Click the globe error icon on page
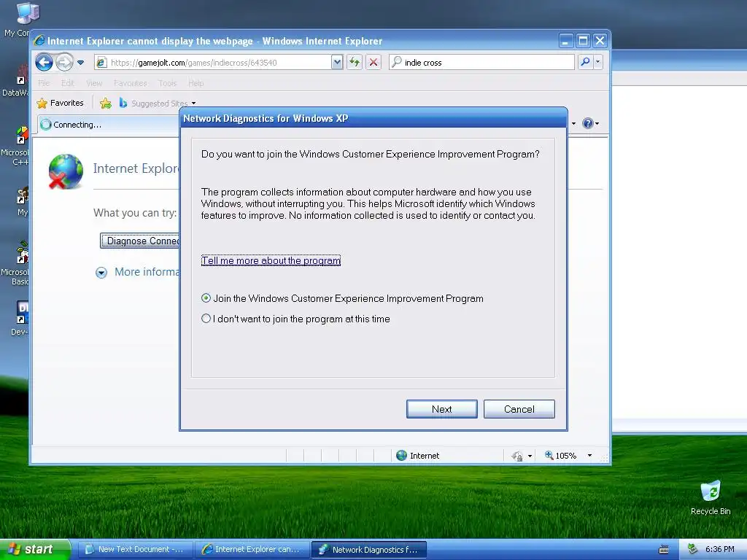 (66, 171)
